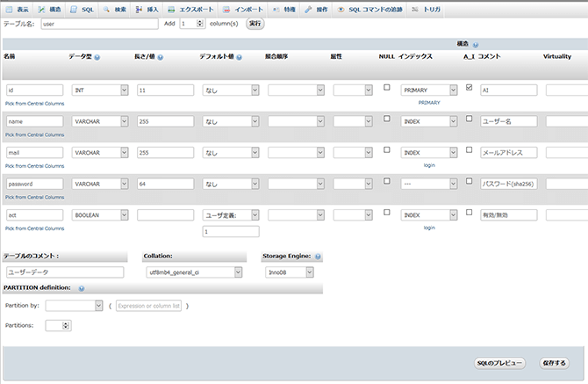
Task: Click the default value help icon
Action: click(x=240, y=56)
